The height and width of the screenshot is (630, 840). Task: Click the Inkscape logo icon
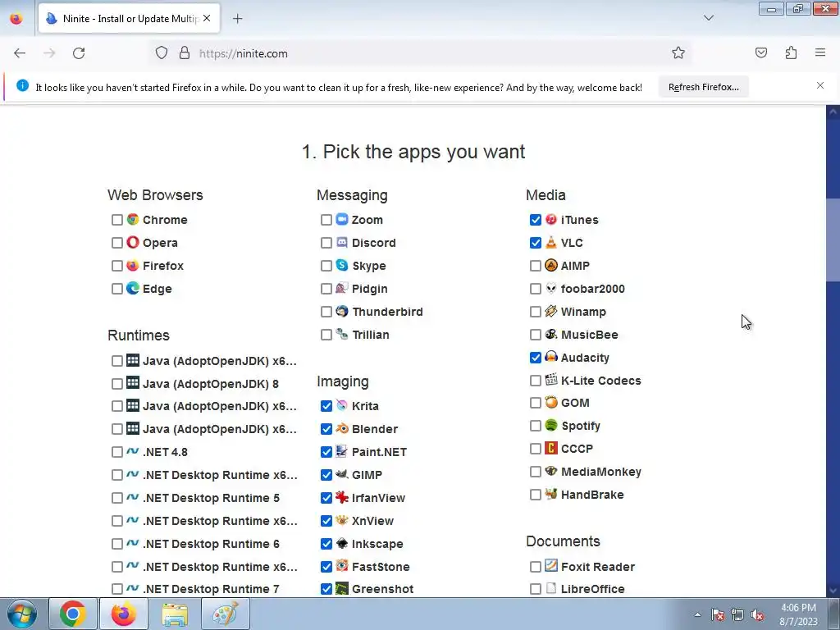tap(342, 543)
